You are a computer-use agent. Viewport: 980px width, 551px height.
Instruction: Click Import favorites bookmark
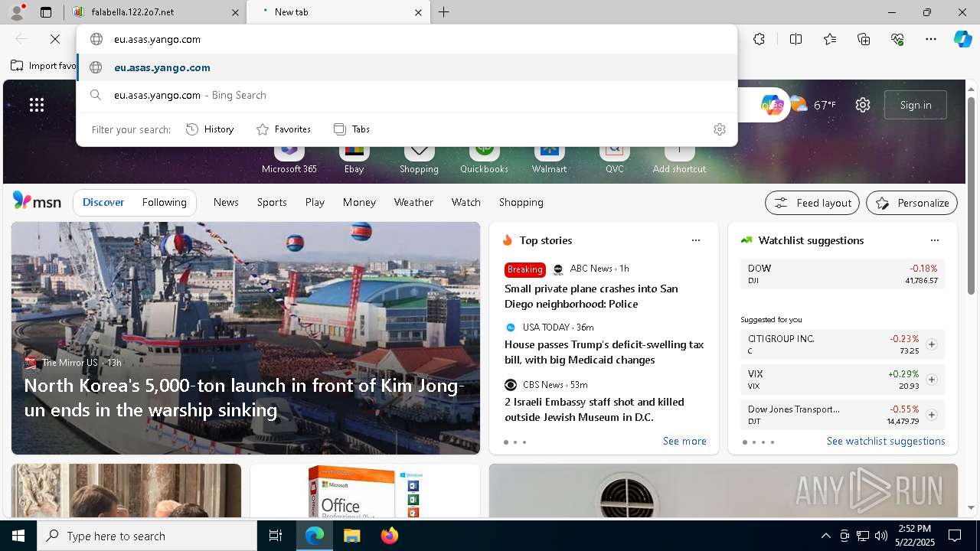44,66
